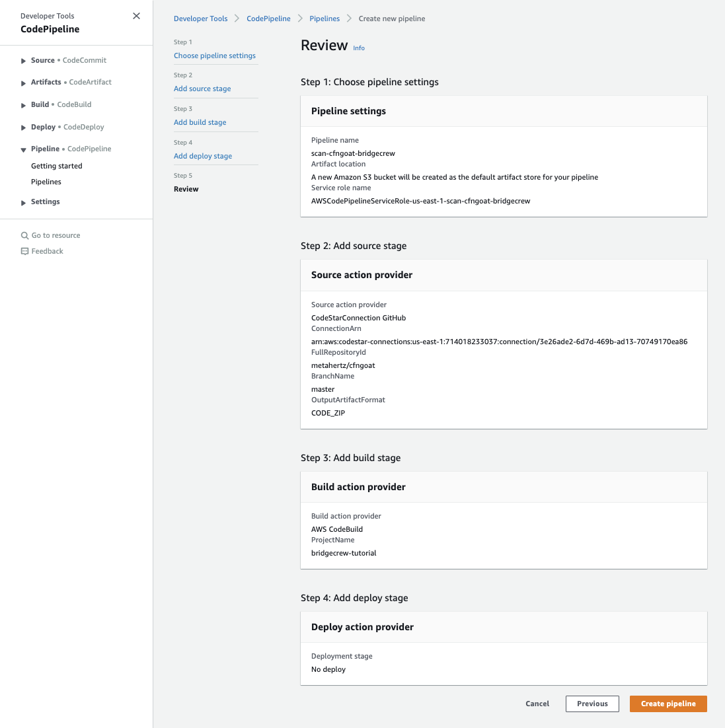Select the ConnectionArn value text
Screen dimensions: 725x728
click(499, 342)
